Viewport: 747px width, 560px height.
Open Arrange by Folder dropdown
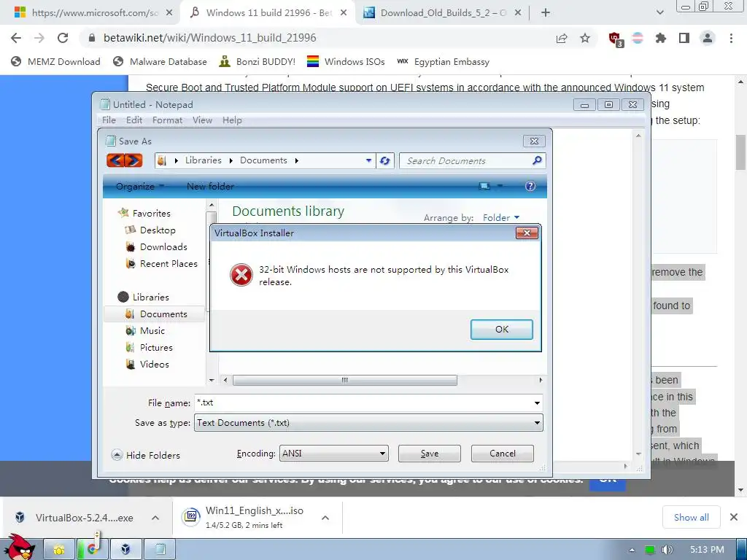[500, 218]
